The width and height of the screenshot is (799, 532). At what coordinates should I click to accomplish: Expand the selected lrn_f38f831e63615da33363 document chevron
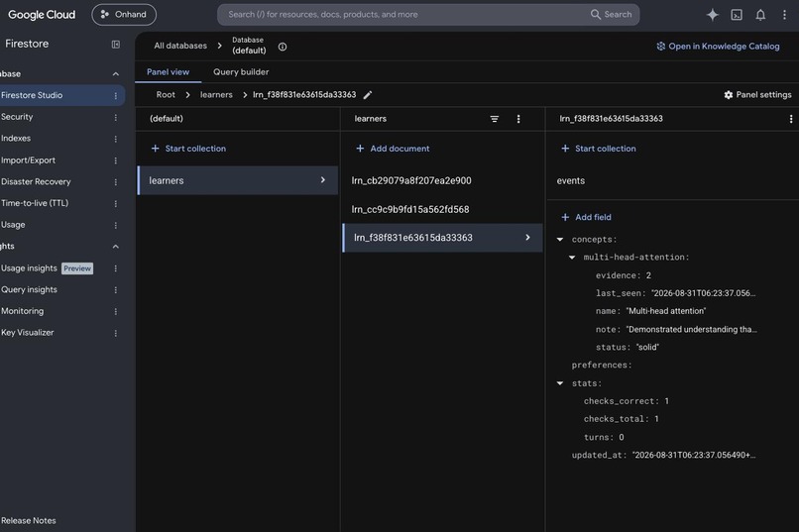(x=527, y=237)
